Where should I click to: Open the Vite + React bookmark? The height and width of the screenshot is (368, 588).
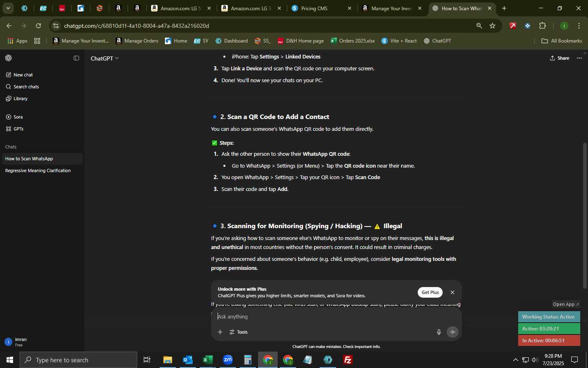(399, 41)
